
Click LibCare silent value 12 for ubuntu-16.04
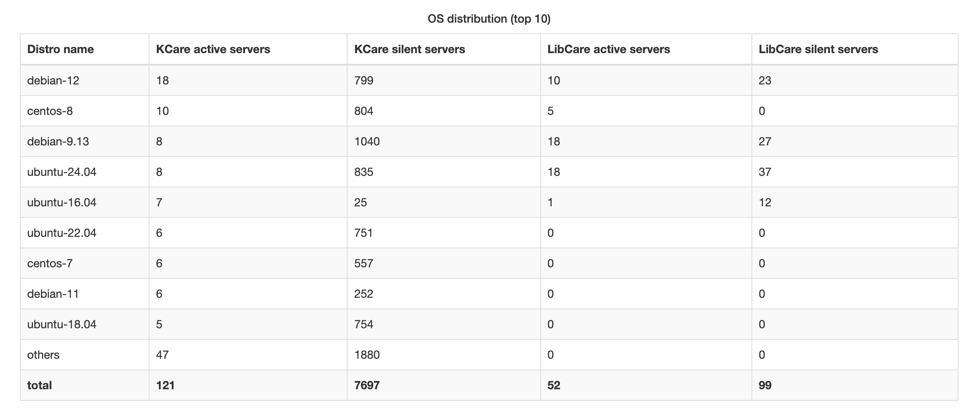[x=765, y=202]
